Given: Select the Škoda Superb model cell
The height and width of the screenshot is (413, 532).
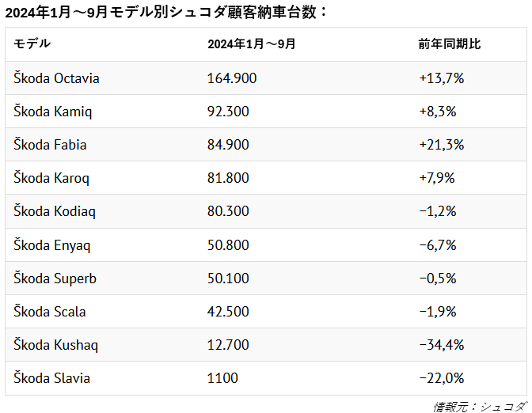Looking at the screenshot, I should [55, 278].
